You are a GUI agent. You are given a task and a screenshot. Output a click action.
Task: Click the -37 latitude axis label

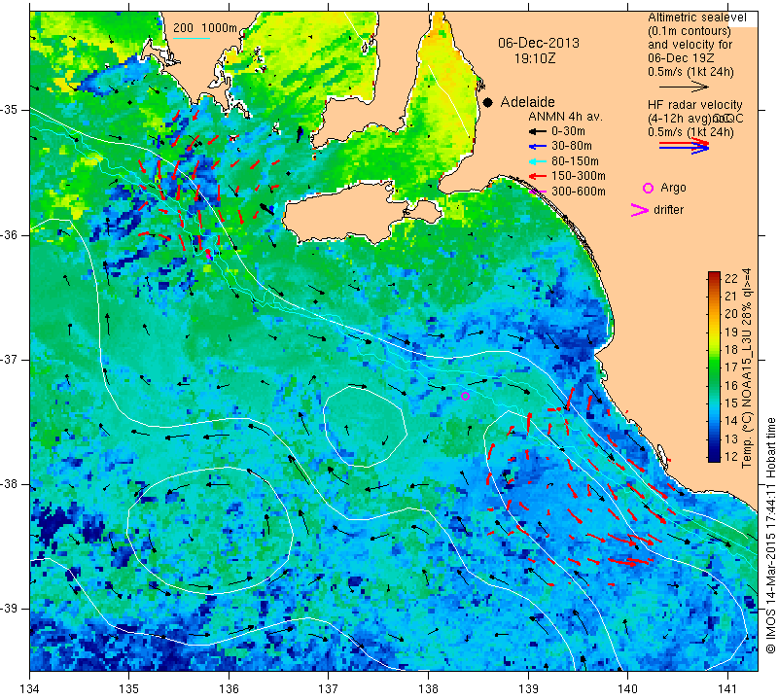[11, 359]
